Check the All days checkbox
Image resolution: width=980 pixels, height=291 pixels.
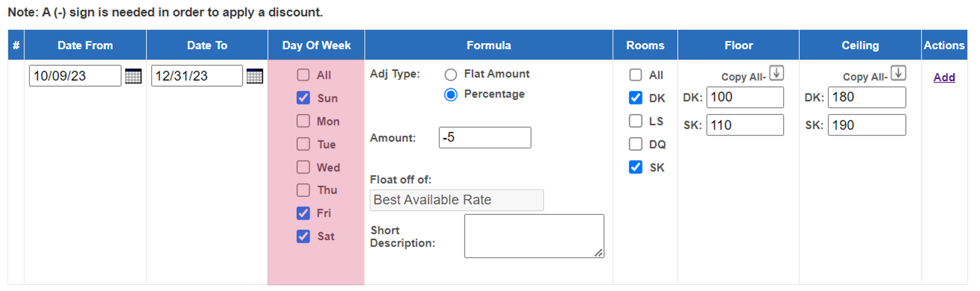303,75
